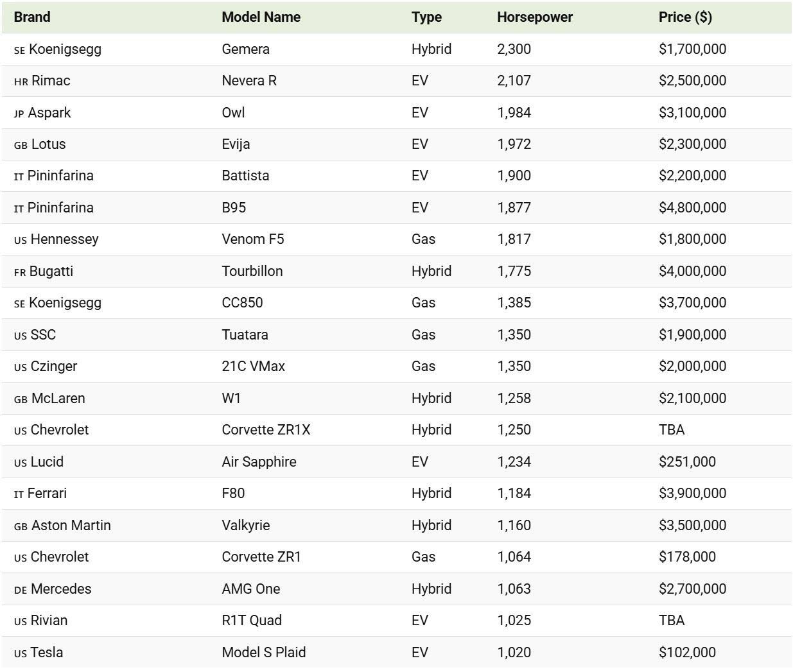Click the IT flag next to Ferrari

pos(19,495)
